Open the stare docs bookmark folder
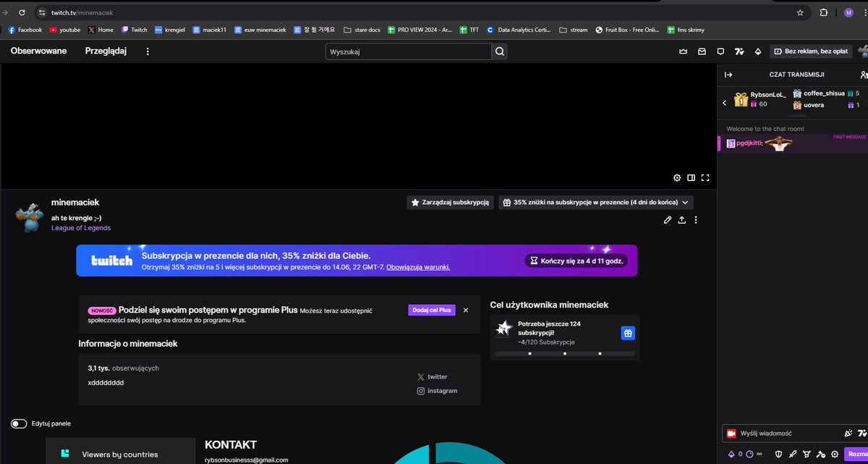The width and height of the screenshot is (868, 464). tap(362, 30)
